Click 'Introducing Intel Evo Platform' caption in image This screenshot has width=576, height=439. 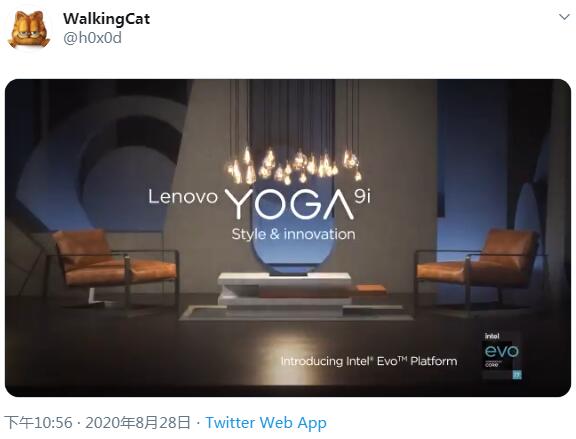pyautogui.click(x=369, y=361)
